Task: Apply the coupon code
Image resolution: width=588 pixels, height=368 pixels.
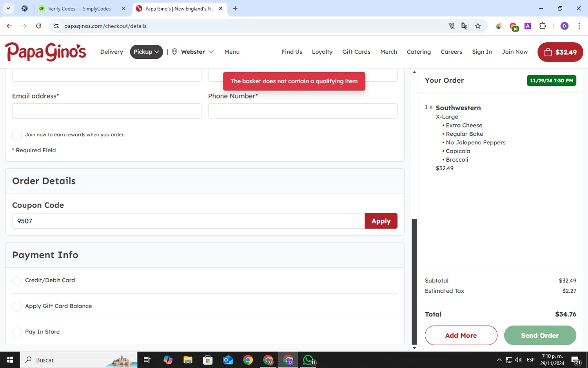Action: point(381,221)
